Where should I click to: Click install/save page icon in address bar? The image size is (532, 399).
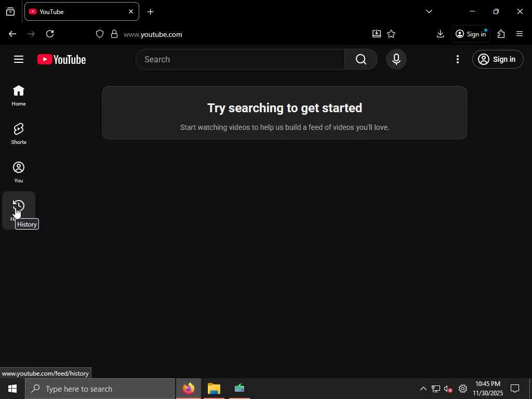pos(376,34)
